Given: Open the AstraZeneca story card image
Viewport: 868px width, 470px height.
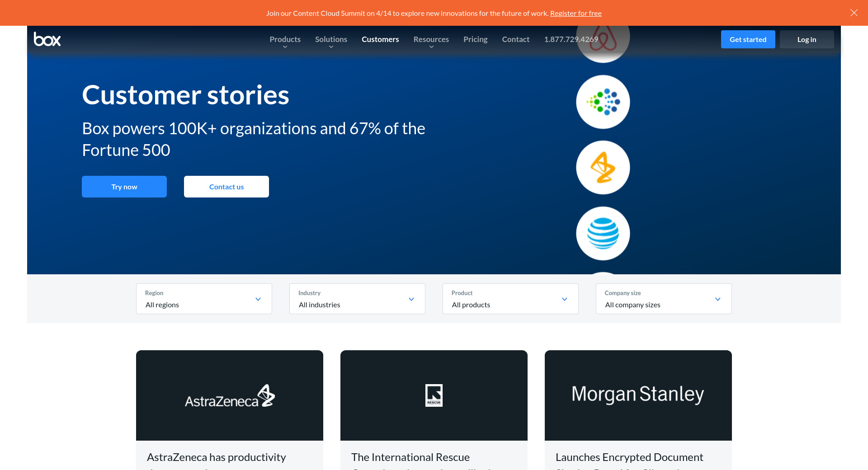Looking at the screenshot, I should [x=229, y=395].
